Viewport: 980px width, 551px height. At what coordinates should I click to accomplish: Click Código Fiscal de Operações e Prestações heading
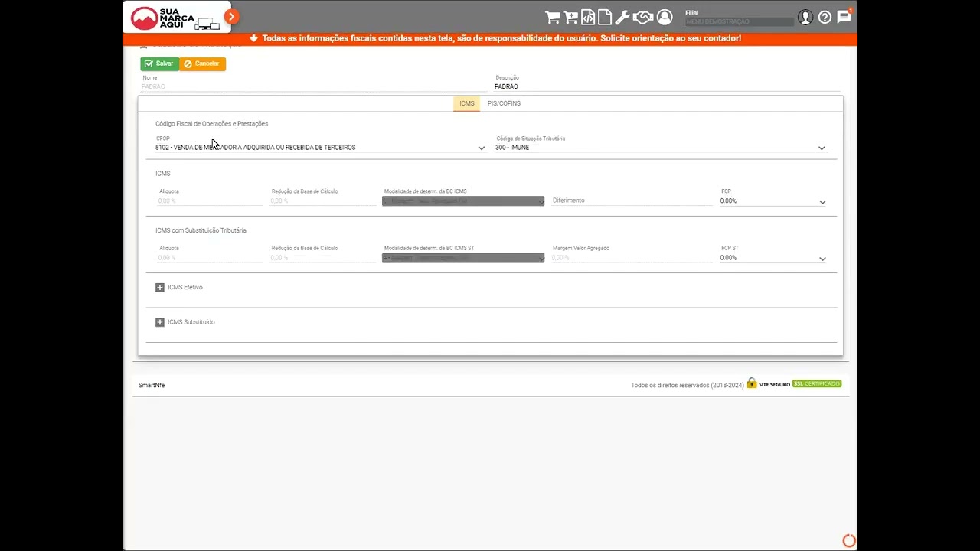point(212,123)
